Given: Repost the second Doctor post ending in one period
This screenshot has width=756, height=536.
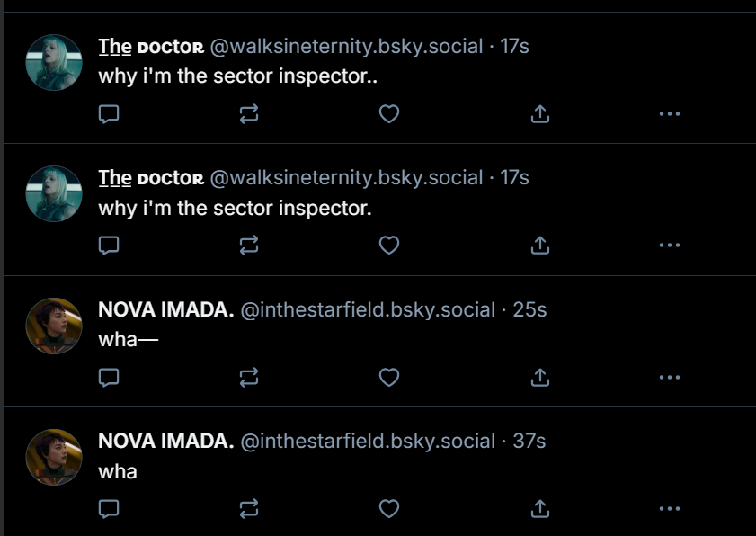Looking at the screenshot, I should 249,246.
